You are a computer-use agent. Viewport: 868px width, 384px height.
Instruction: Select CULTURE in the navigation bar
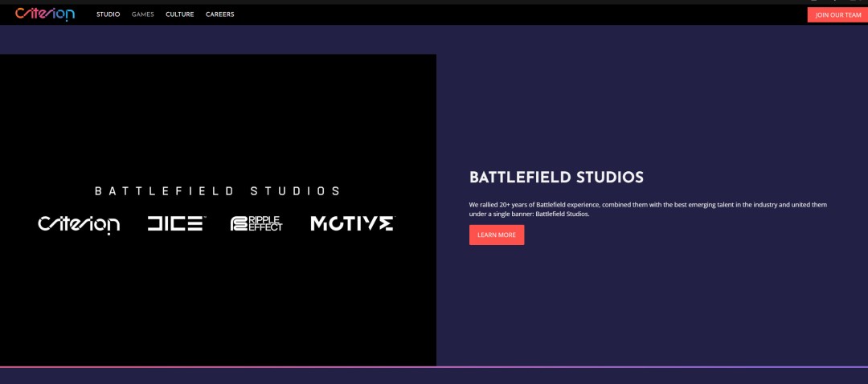click(x=179, y=14)
